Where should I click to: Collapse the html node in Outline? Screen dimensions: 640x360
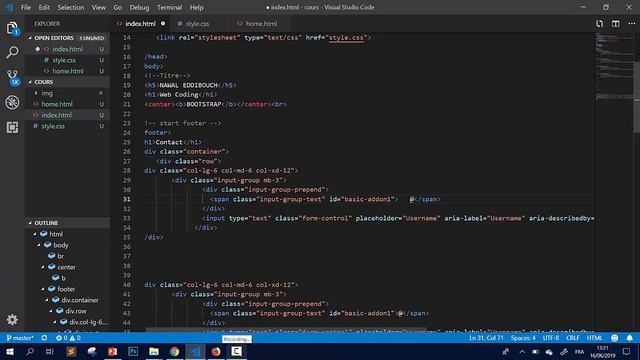[x=35, y=234]
